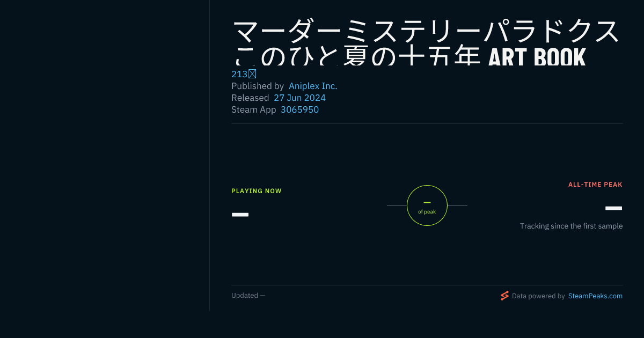Click the SteamPeaks logo icon

click(x=504, y=296)
